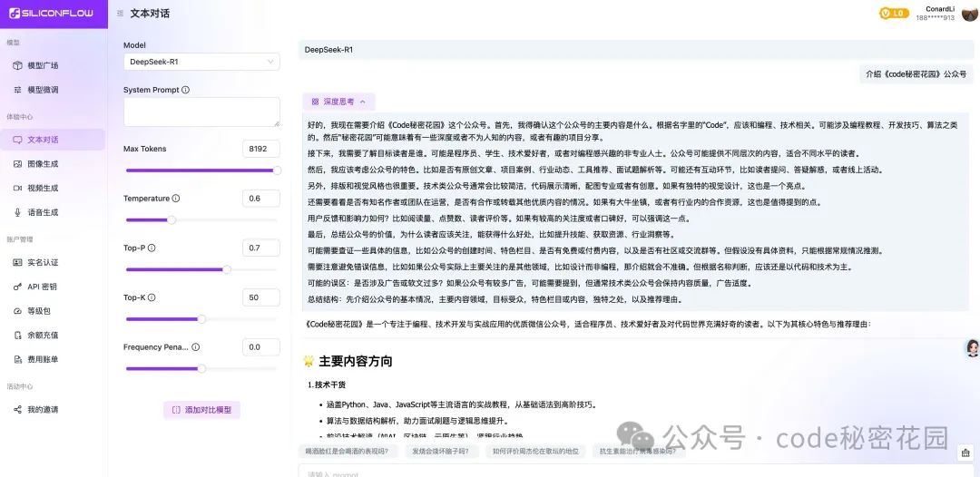This screenshot has width=980, height=477.
Task: Collapse the 深度思考 reasoning section
Action: pos(338,102)
